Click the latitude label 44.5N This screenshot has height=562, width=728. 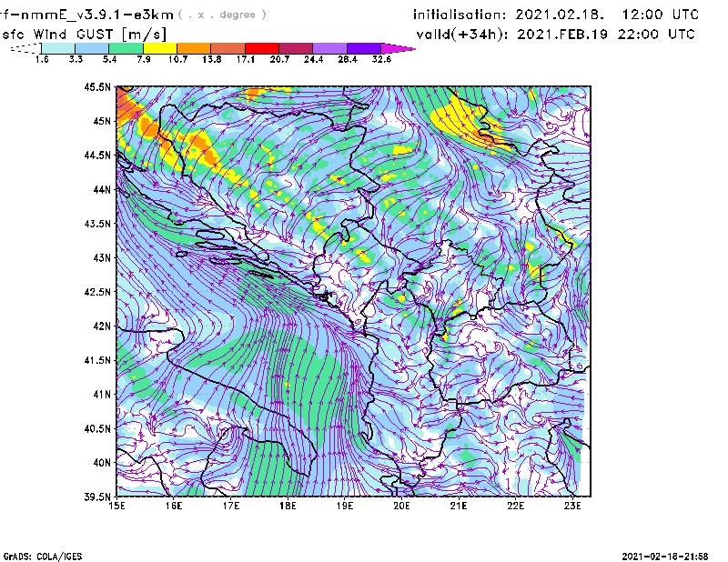98,156
